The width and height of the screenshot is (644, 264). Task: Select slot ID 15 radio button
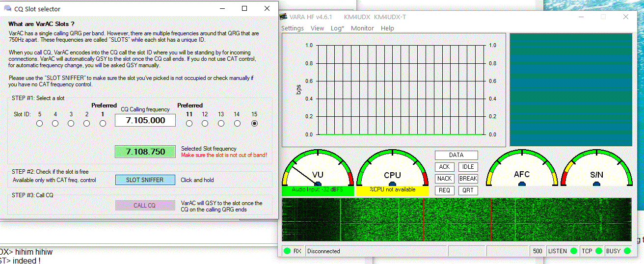[x=254, y=124]
